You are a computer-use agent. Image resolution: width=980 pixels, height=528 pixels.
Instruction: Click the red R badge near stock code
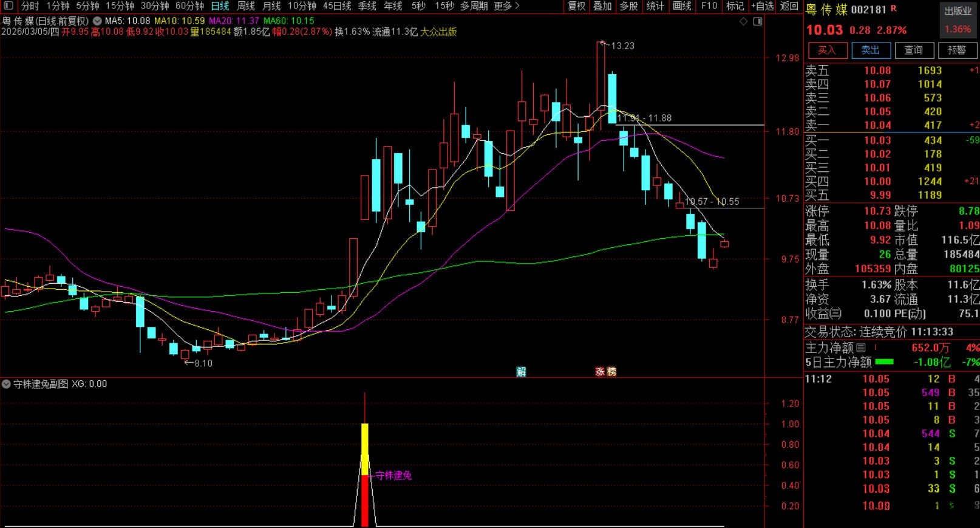coord(894,9)
